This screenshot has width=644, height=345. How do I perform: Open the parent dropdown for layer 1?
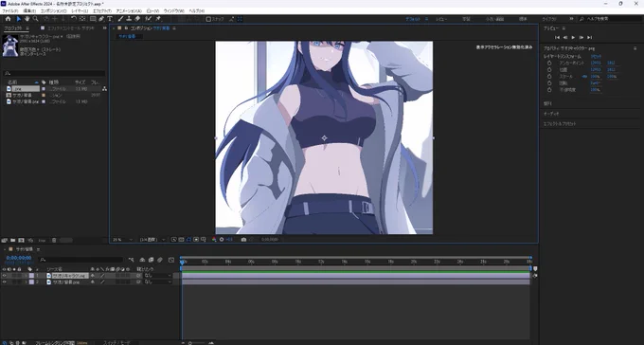point(158,276)
